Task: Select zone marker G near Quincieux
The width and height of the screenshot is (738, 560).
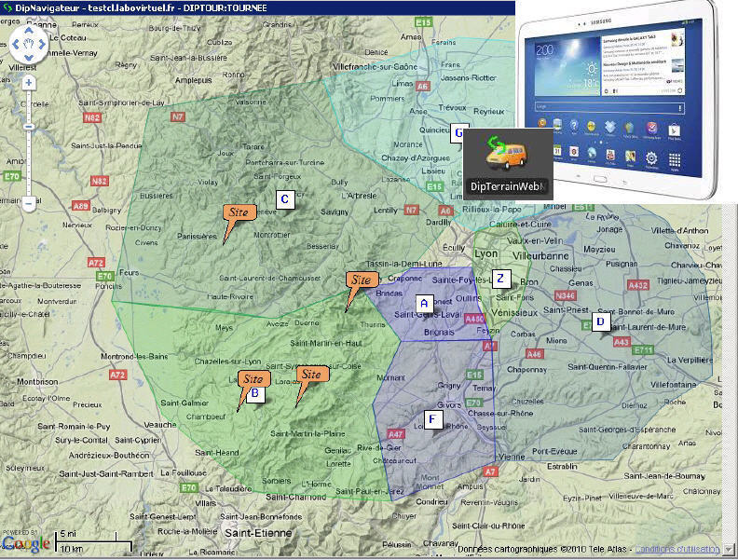Action: (458, 132)
